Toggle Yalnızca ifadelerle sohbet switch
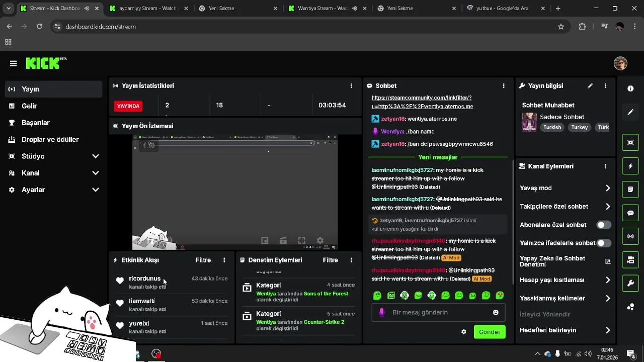This screenshot has height=362, width=644. (604, 243)
